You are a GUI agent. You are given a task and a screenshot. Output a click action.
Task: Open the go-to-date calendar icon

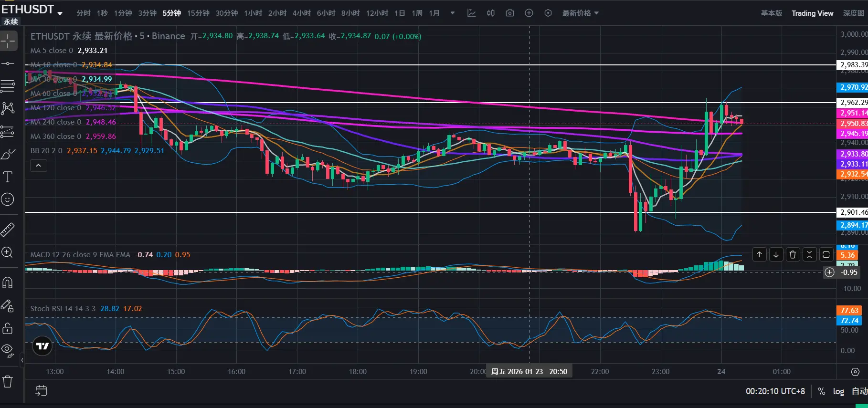(x=41, y=391)
